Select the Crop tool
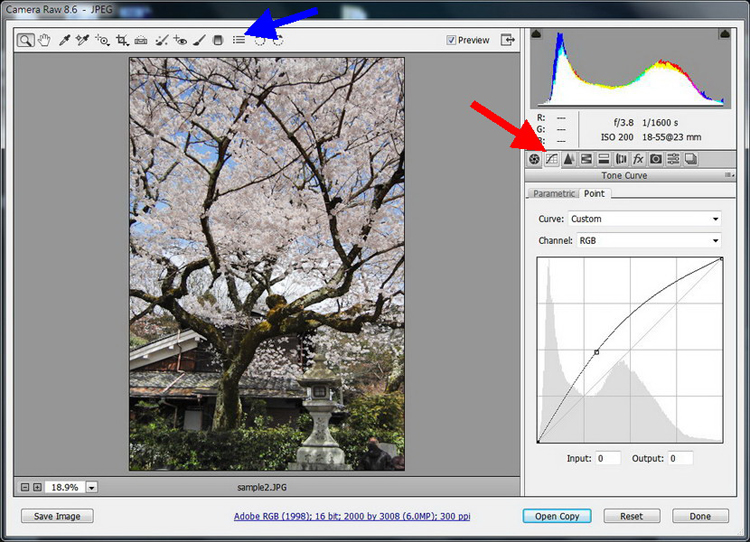750x542 pixels. pyautogui.click(x=122, y=40)
